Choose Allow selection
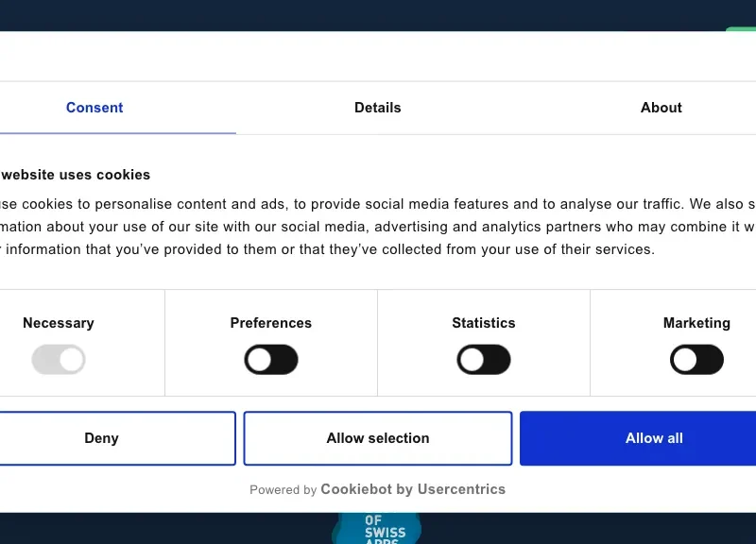The width and height of the screenshot is (756, 544). coord(377,438)
